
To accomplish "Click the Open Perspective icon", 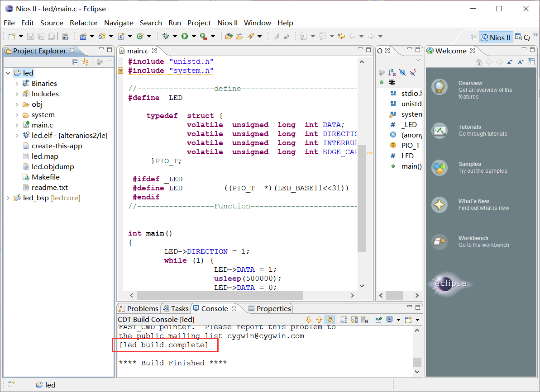I will (473, 38).
